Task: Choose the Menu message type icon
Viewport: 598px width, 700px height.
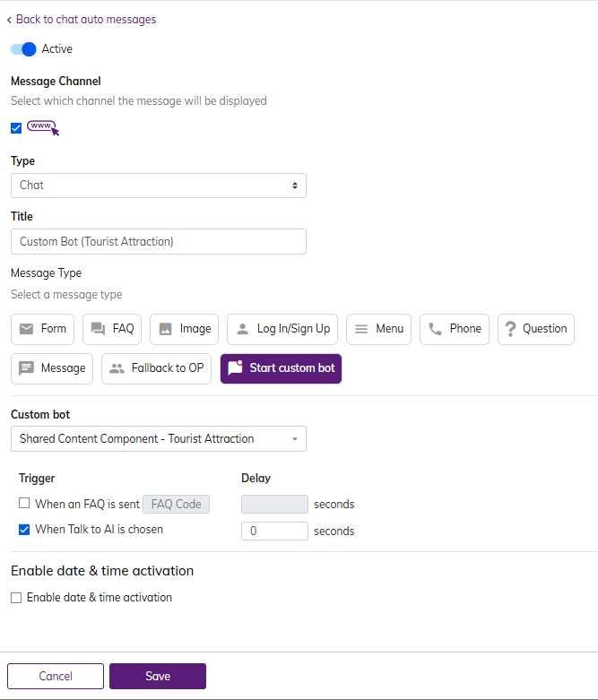Action: point(361,329)
